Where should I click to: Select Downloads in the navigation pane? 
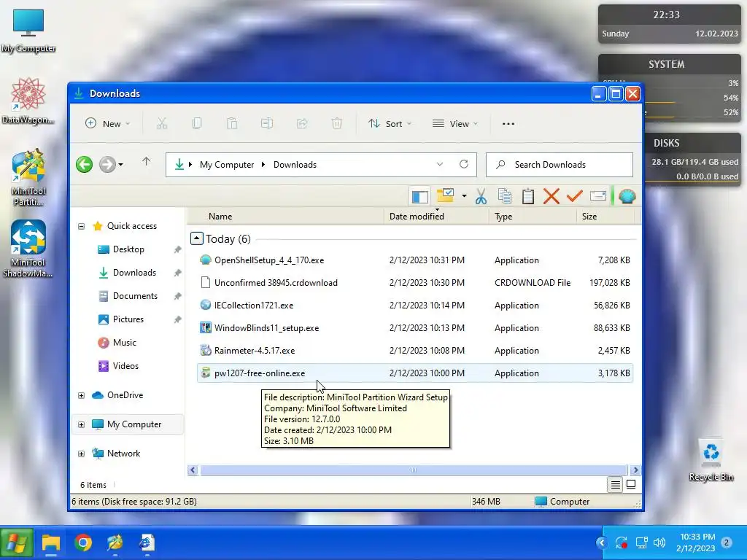tap(134, 273)
